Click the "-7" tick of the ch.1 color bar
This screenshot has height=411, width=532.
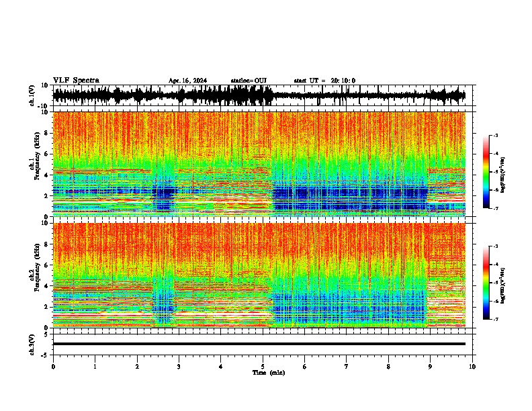(496, 208)
